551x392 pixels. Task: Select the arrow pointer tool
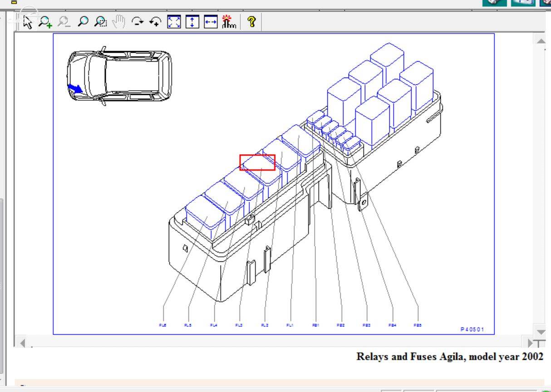(x=28, y=22)
